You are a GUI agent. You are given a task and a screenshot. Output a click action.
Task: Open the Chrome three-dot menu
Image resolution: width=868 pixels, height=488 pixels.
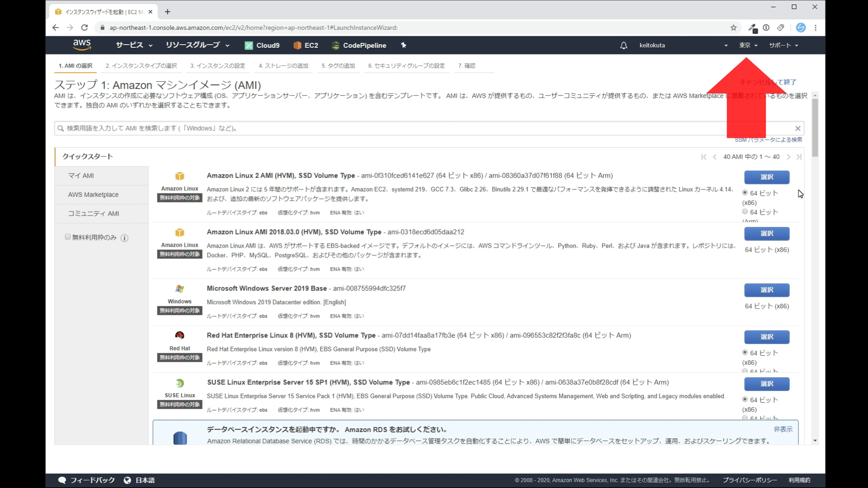(x=816, y=28)
